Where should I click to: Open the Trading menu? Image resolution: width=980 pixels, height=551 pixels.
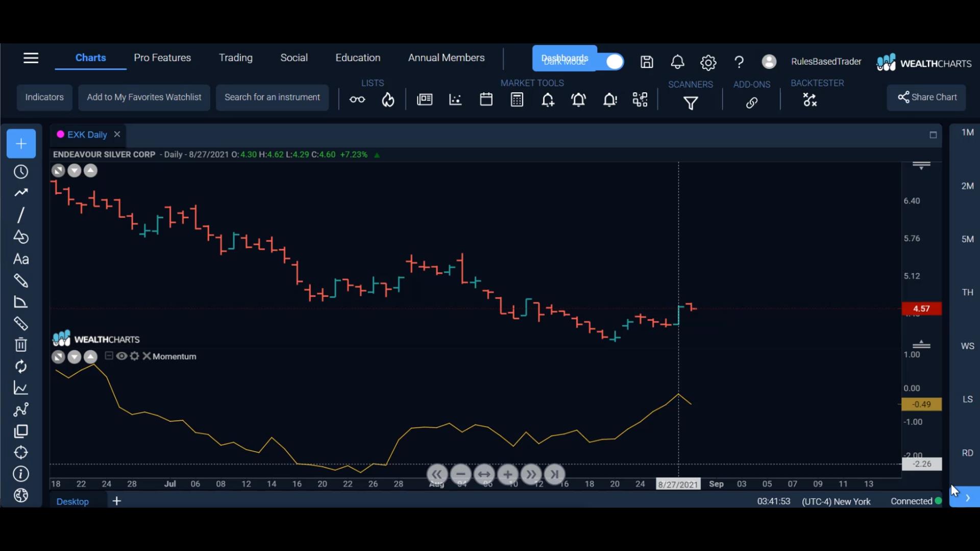236,58
